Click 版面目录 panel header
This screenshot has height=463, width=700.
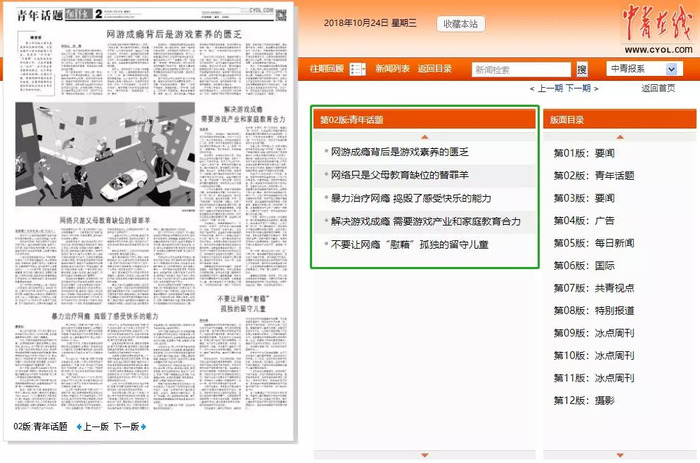[620, 120]
